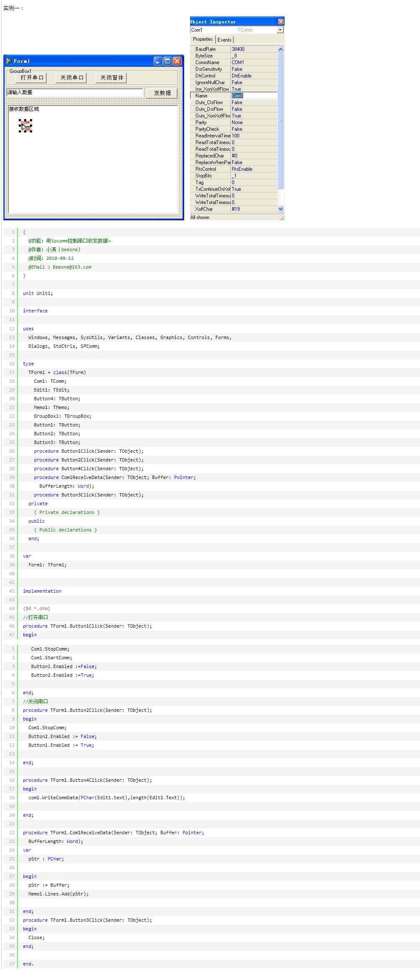The height and width of the screenshot is (980, 420).
Task: Open the Com1 TComm component selector dropdown
Action: tap(280, 30)
